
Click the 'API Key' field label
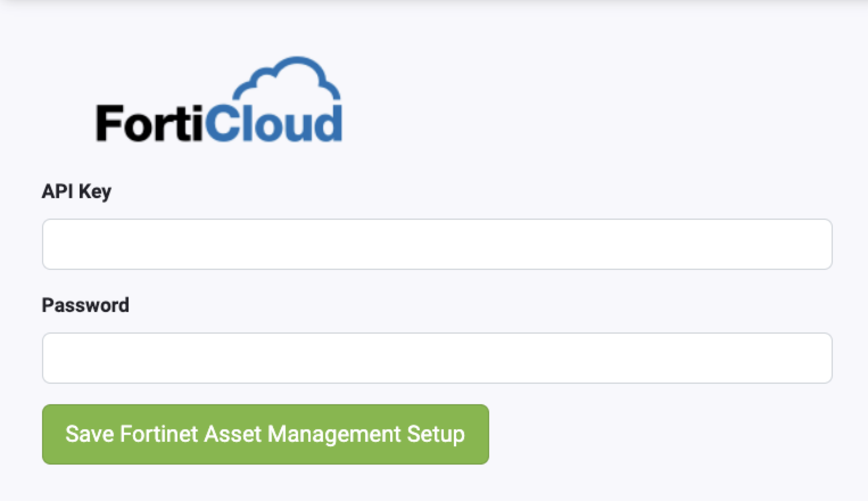tap(77, 191)
